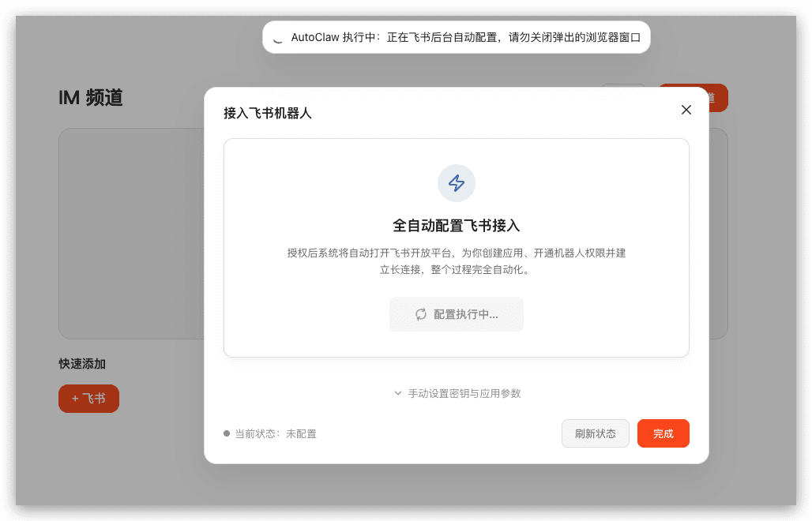Screen dimensions: 812x521
Task: Click the 当前状态：未配置 status text
Action: click(275, 433)
